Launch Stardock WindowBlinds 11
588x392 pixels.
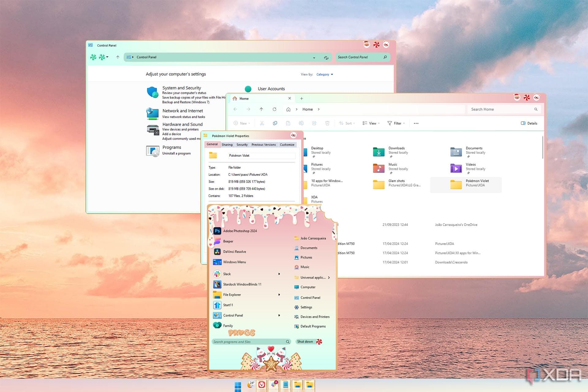pos(242,284)
